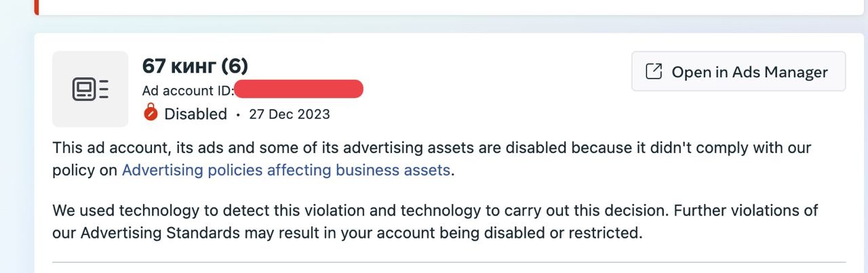Click the (6) count beside account name
This screenshot has height=273, width=868.
click(235, 66)
